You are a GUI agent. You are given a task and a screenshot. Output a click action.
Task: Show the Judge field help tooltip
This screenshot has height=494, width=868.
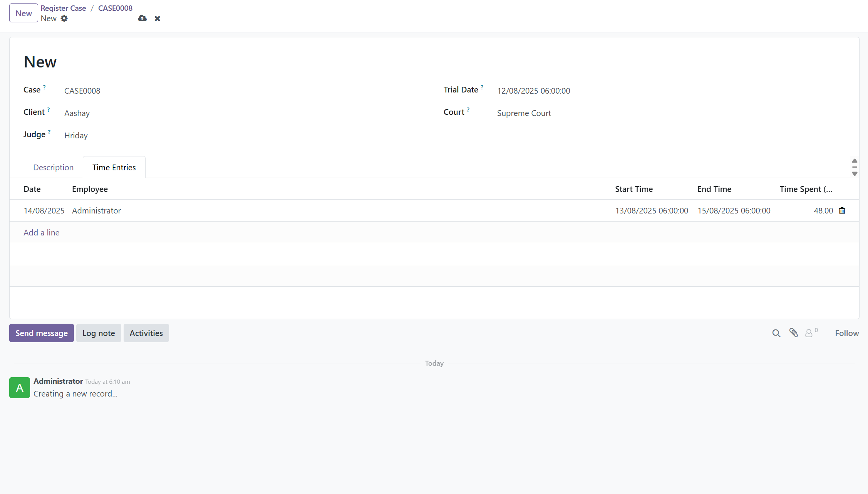(49, 131)
